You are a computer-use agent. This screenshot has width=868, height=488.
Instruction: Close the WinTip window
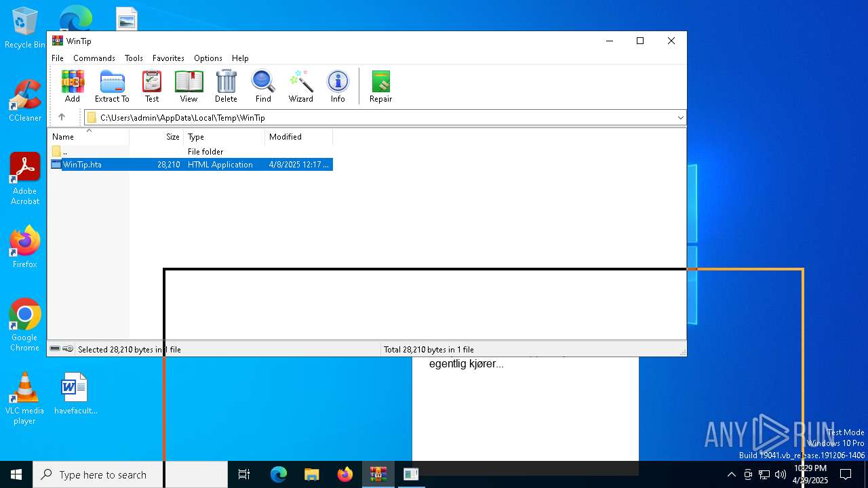click(x=671, y=41)
